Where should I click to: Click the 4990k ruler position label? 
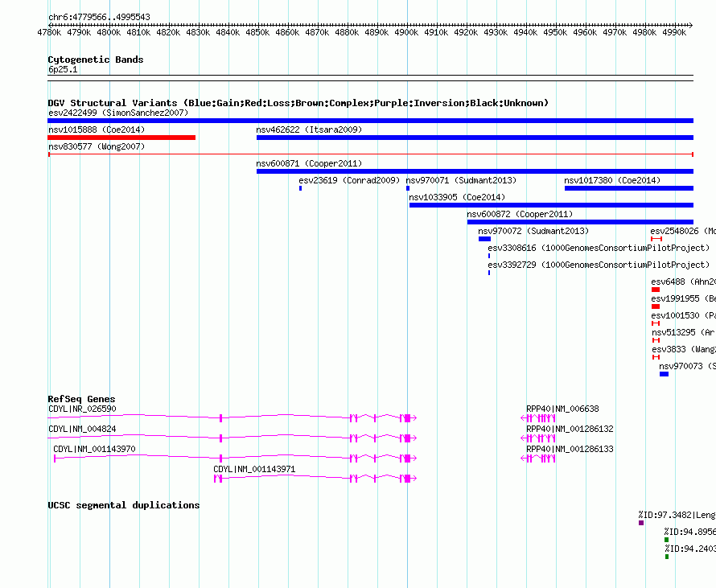pyautogui.click(x=674, y=32)
